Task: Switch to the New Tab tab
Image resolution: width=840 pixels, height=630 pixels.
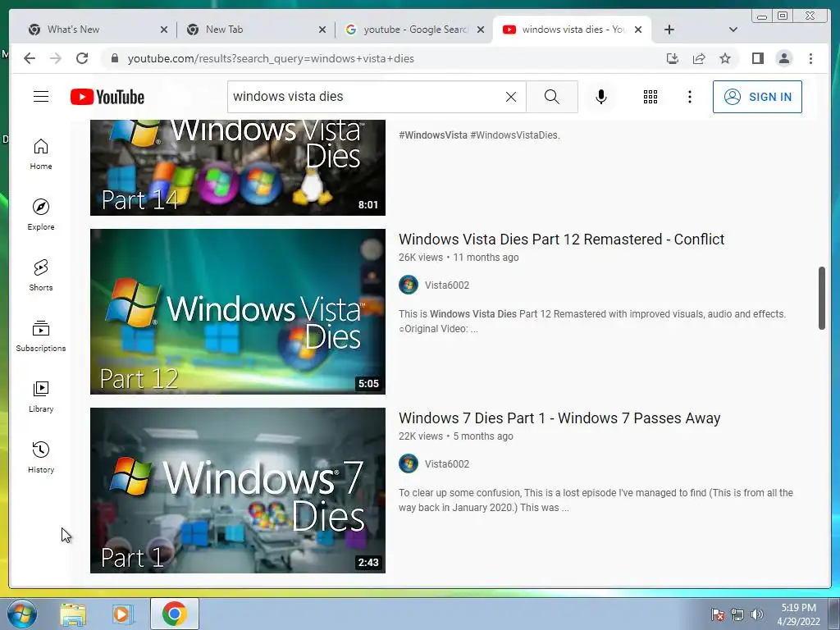Action: pos(254,30)
